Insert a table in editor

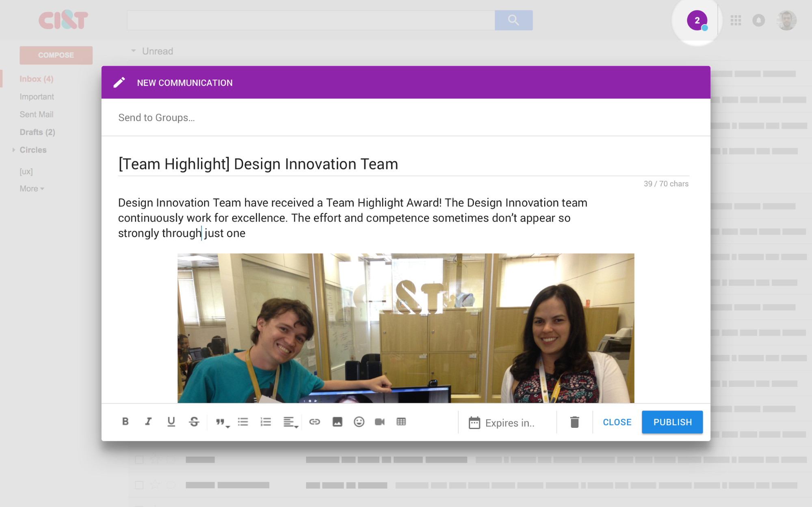[x=401, y=422]
